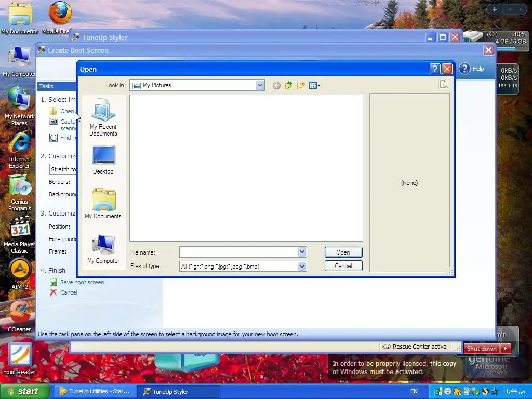The height and width of the screenshot is (399, 532).
Task: Select Desktop in places bar
Action: point(103,160)
